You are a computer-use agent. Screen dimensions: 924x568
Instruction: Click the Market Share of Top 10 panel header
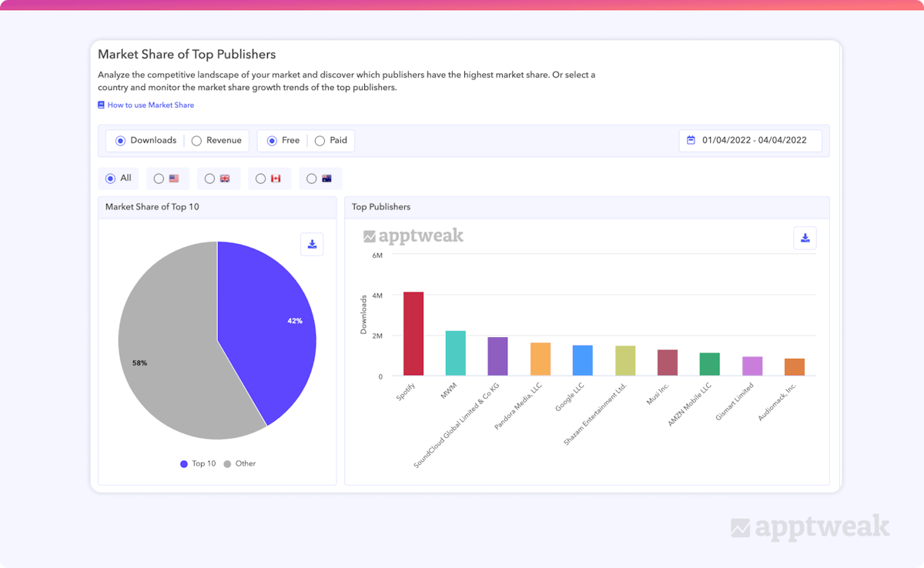pyautogui.click(x=152, y=207)
